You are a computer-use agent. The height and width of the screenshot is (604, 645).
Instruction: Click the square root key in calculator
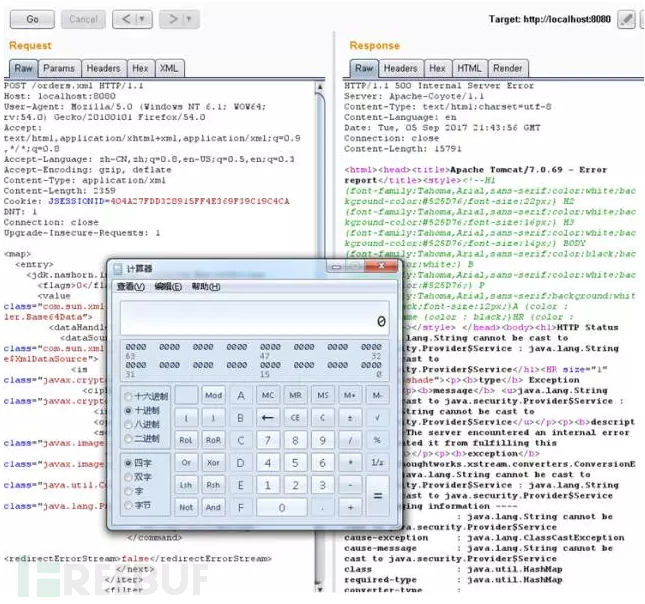coord(377,417)
